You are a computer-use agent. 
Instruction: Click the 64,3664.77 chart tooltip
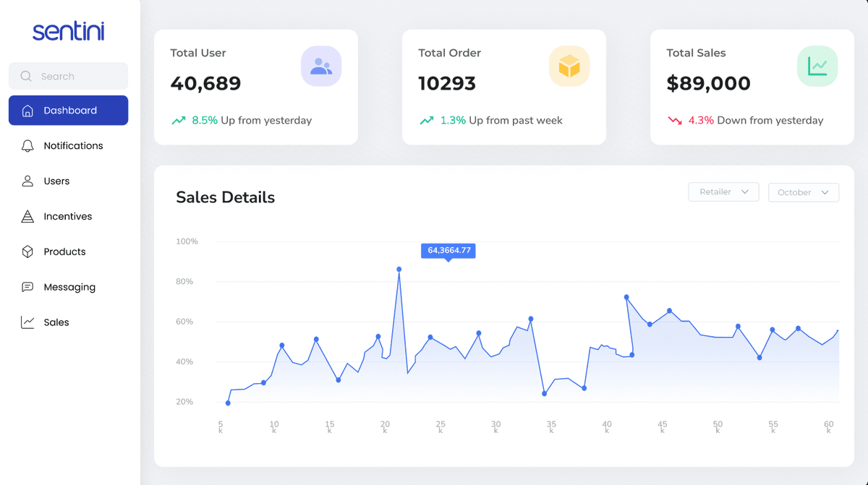(x=448, y=251)
